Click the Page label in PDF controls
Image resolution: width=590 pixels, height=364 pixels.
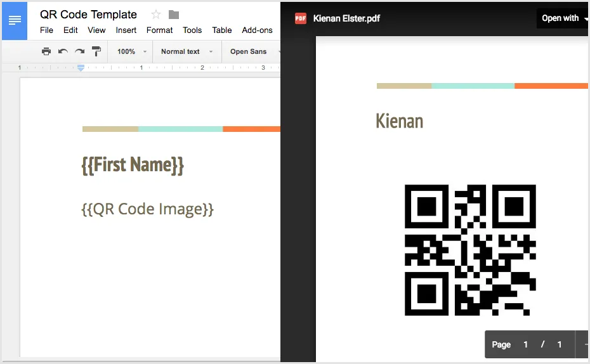coord(501,344)
